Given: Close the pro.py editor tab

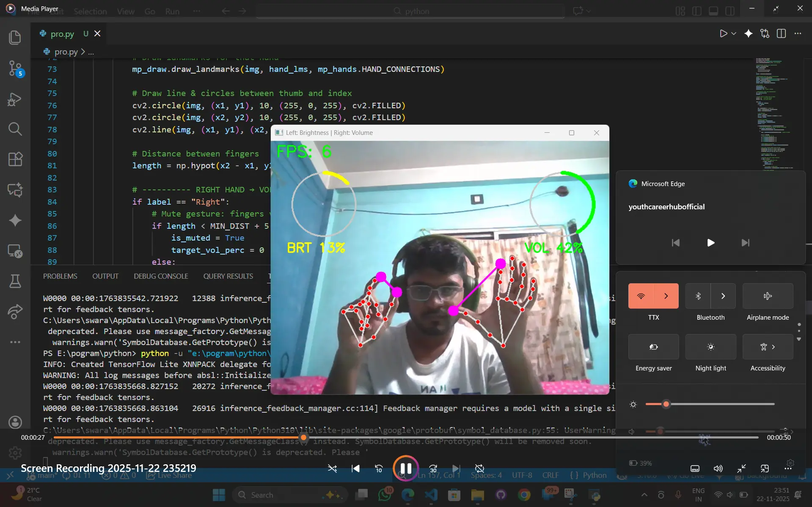Looking at the screenshot, I should tap(97, 33).
